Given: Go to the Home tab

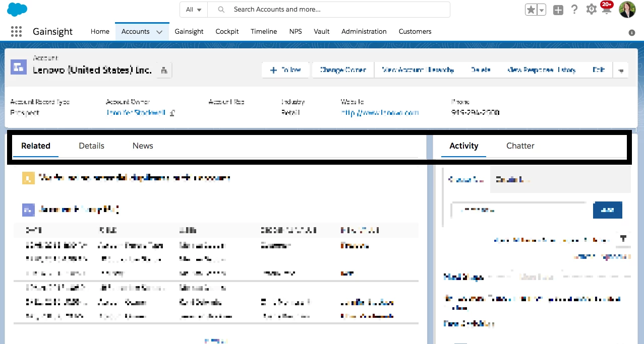Looking at the screenshot, I should tap(100, 31).
